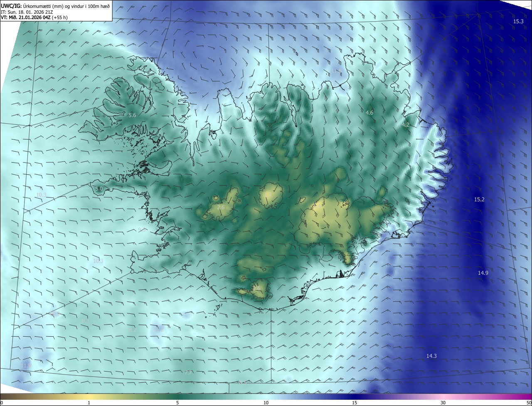Click the 4.2 value label
532x406 pixels.
tap(406, 125)
